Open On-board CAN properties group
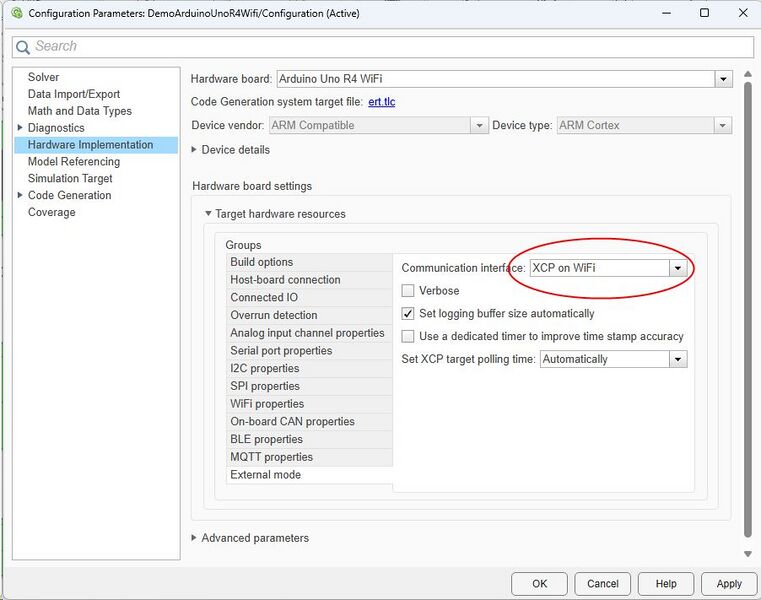Screen dimensions: 761x600 tap(309, 421)
